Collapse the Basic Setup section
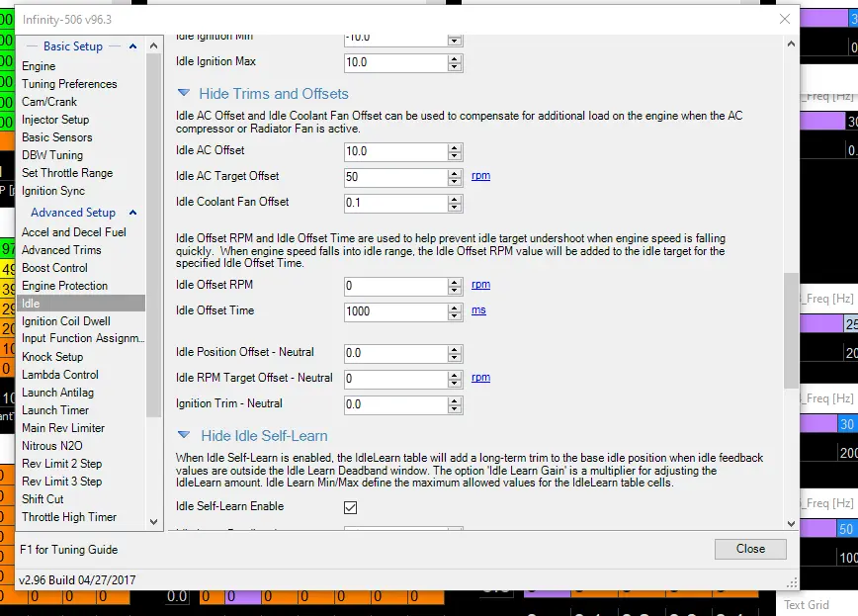 (132, 46)
